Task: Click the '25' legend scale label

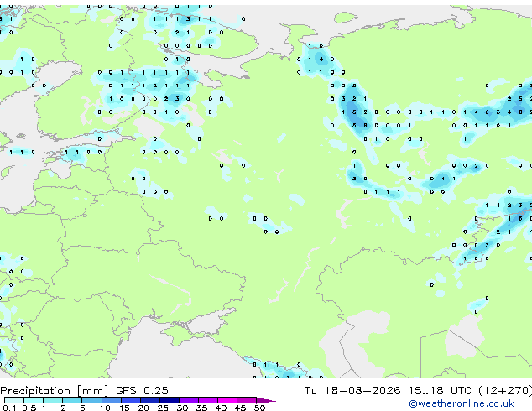Action: 163,408
